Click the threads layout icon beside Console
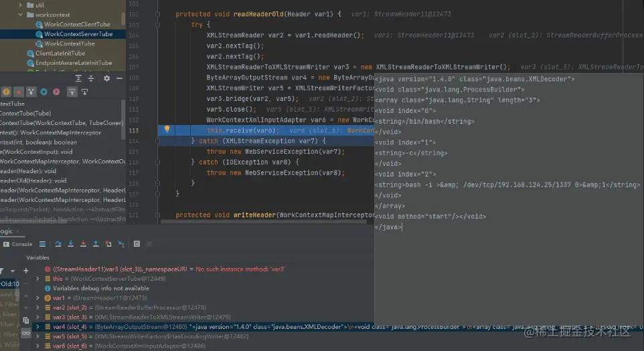The height and width of the screenshot is (351, 644). pos(42,244)
